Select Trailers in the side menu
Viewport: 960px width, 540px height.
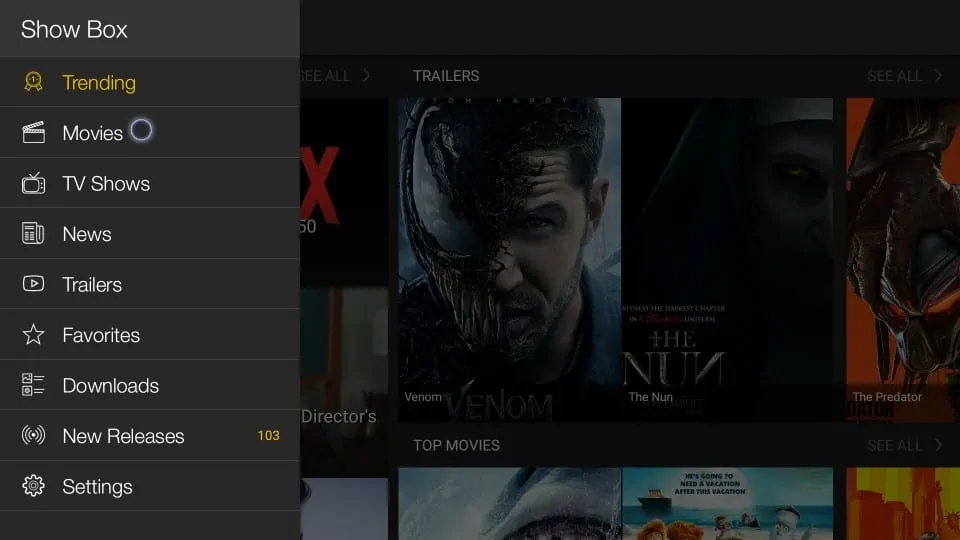(150, 284)
